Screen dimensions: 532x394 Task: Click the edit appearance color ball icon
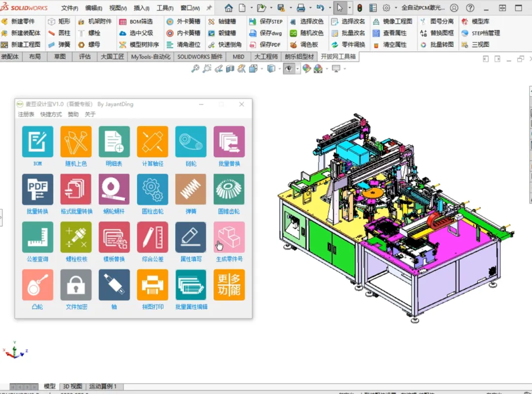[307, 69]
